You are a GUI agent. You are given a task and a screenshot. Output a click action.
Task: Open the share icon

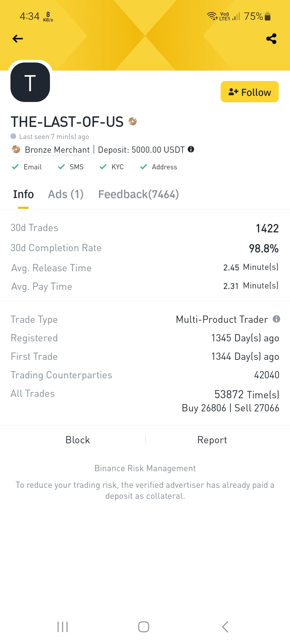pos(271,39)
